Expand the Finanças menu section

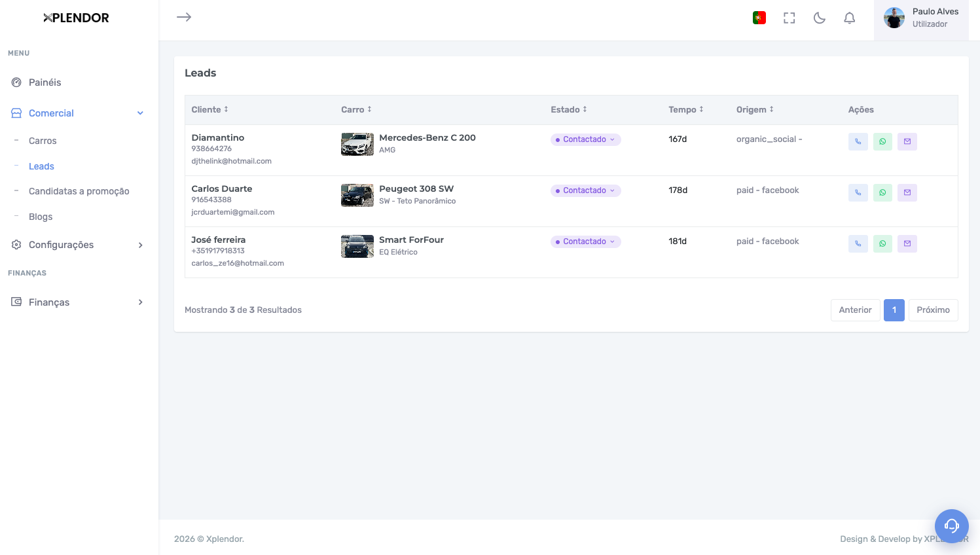[x=79, y=302]
